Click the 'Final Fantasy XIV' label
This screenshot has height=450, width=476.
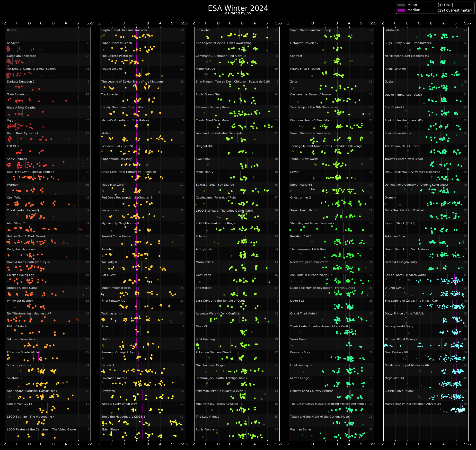point(113,301)
